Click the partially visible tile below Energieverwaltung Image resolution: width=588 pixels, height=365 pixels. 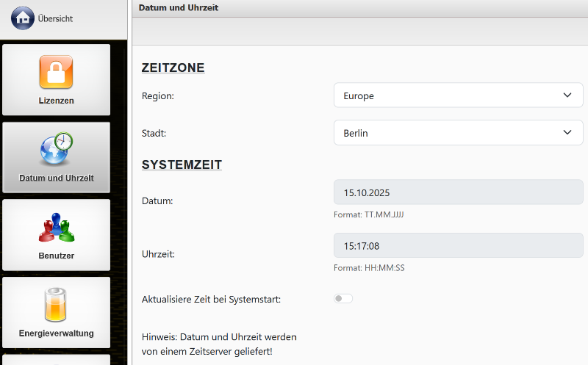click(56, 360)
